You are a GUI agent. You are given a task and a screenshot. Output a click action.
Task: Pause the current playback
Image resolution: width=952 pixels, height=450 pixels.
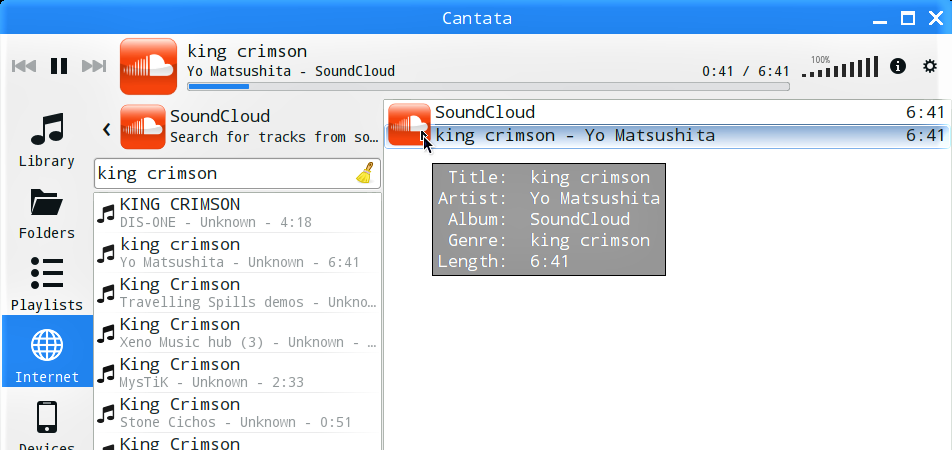pyautogui.click(x=59, y=66)
